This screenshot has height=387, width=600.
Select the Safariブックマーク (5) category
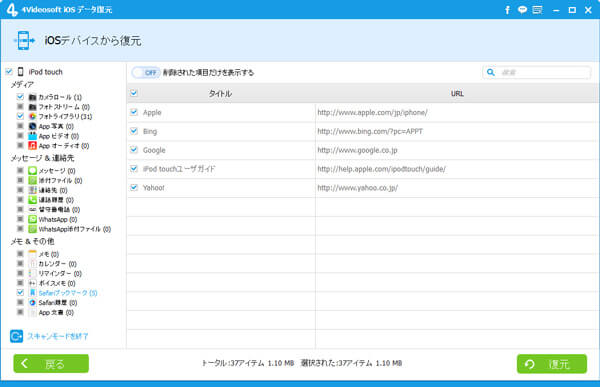pyautogui.click(x=68, y=293)
